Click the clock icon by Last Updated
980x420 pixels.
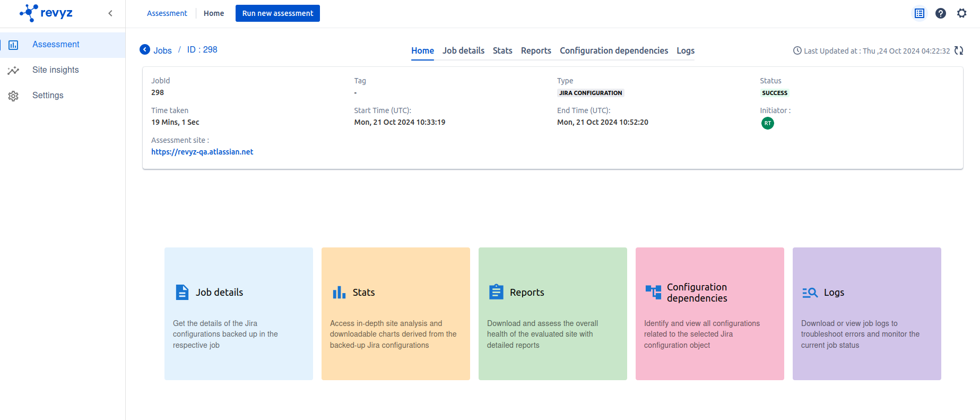pyautogui.click(x=797, y=50)
